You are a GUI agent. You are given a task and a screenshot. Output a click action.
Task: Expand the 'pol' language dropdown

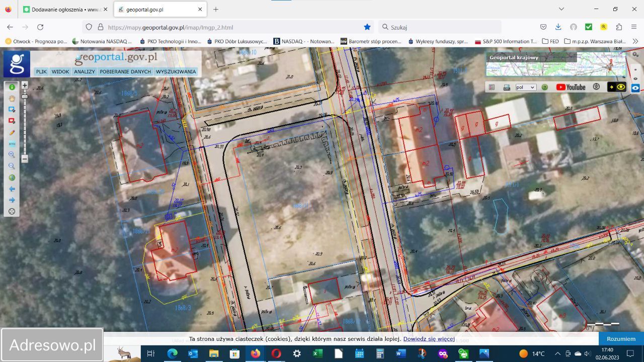[x=526, y=87]
